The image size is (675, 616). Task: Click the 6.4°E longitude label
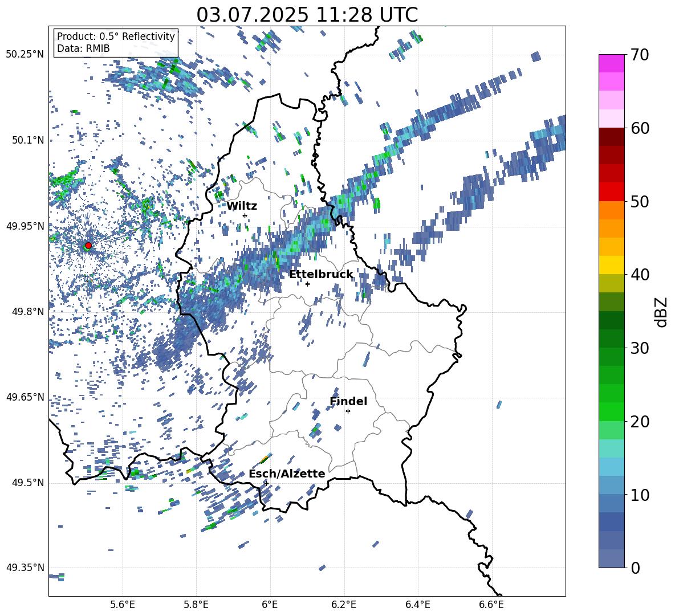point(417,605)
